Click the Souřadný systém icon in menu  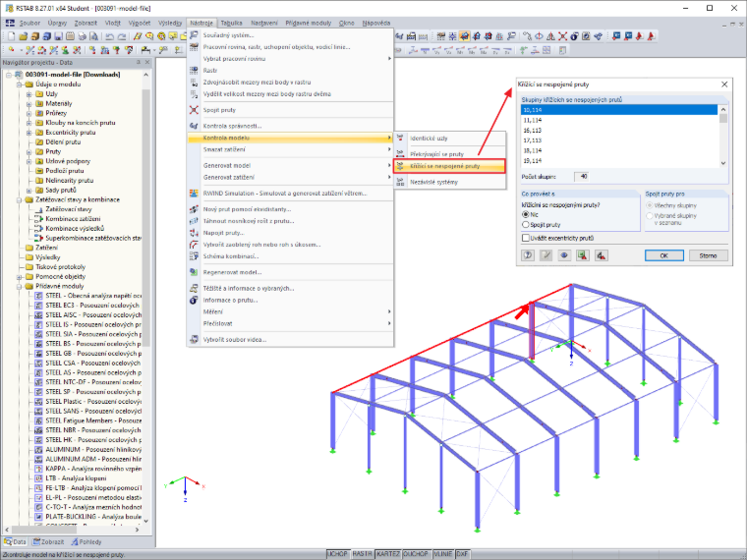[x=194, y=35]
